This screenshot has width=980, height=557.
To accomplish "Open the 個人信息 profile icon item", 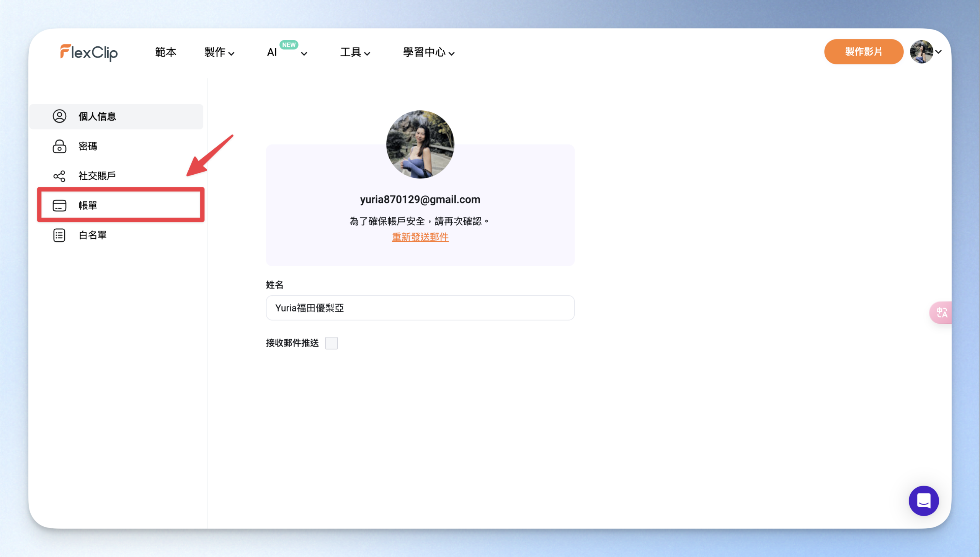I will click(x=59, y=116).
